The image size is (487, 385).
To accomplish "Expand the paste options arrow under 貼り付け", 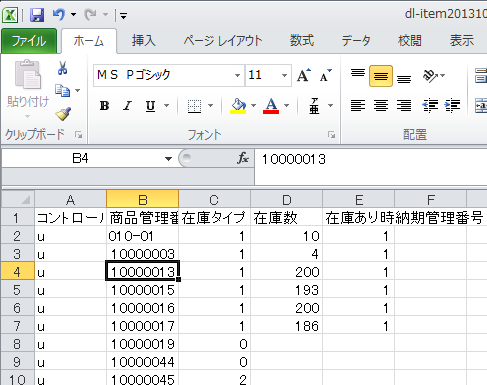I will [x=28, y=117].
